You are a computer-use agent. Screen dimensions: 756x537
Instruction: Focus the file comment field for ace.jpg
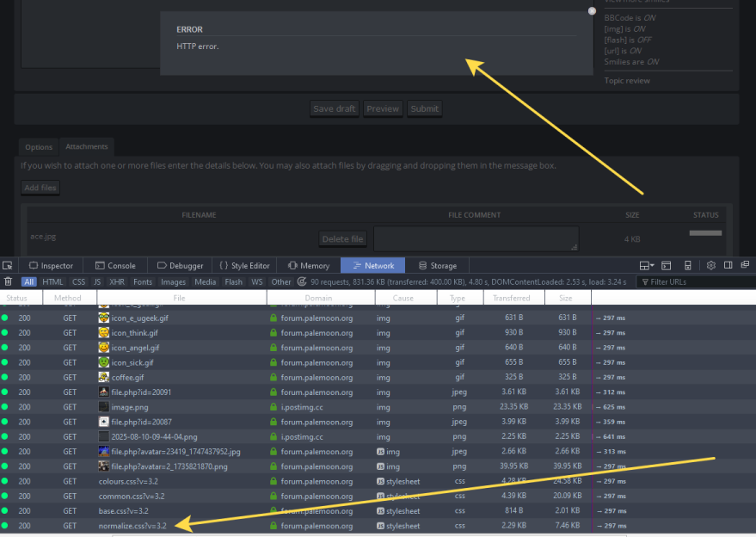coord(476,238)
